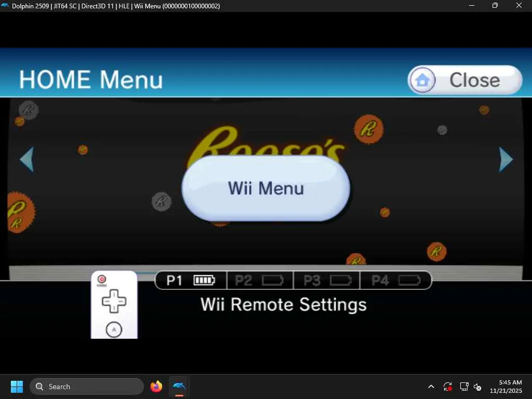Click the Wii Remote power button icon

pos(101,279)
